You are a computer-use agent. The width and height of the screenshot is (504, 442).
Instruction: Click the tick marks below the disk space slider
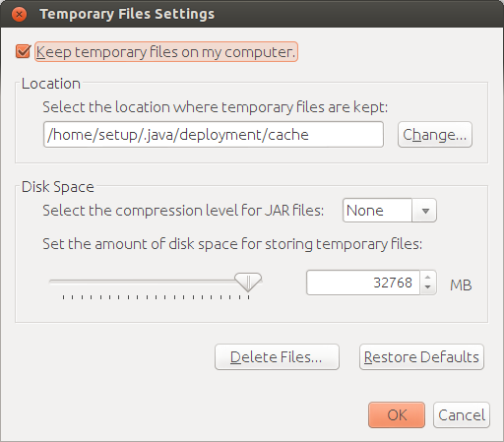[156, 297]
